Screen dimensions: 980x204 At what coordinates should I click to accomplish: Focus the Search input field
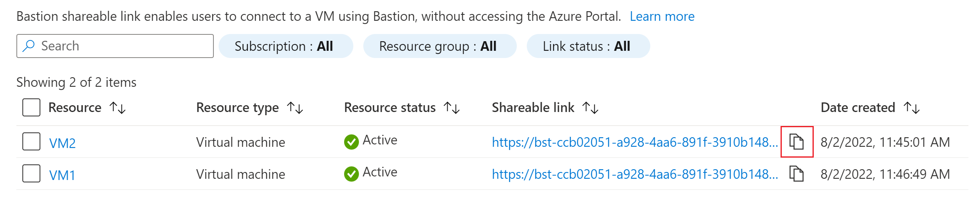pyautogui.click(x=115, y=46)
